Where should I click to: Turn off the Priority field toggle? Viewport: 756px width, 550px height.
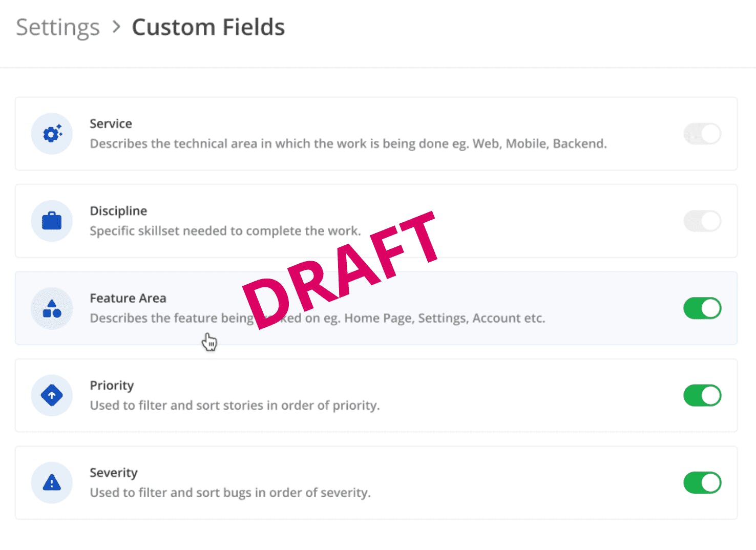(x=702, y=395)
